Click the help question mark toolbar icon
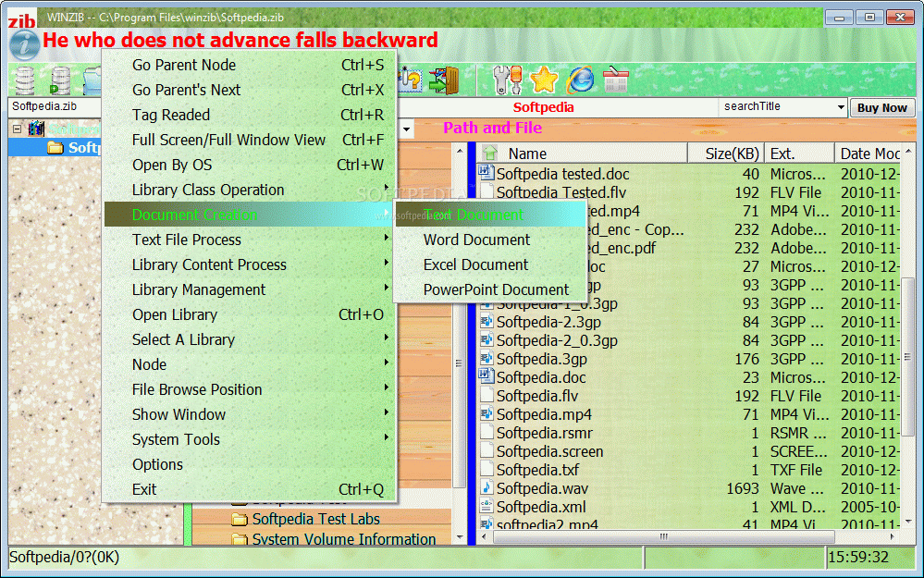The width and height of the screenshot is (924, 578). [410, 80]
